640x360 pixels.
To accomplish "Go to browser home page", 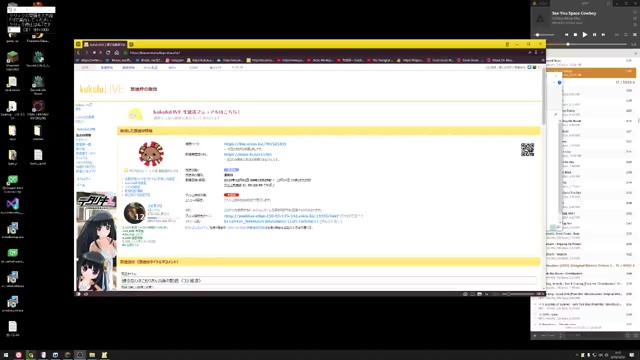I will [x=116, y=53].
